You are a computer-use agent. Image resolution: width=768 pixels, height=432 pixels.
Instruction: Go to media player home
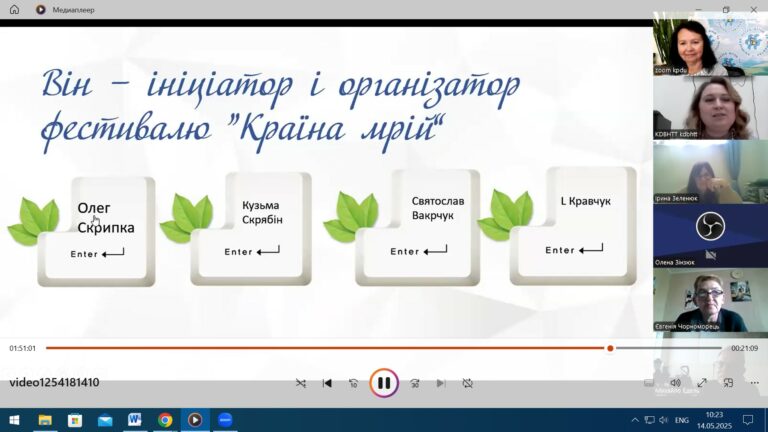(14, 9)
